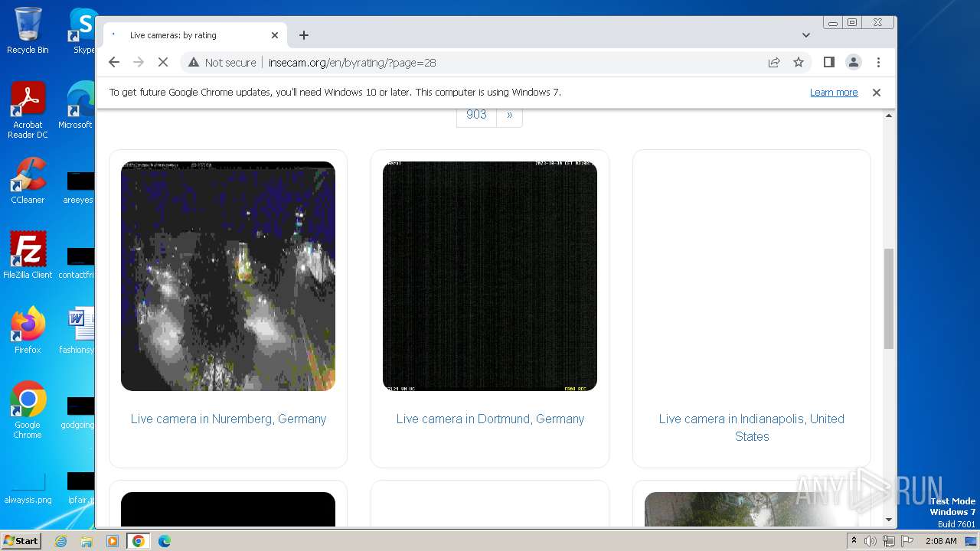Image resolution: width=980 pixels, height=551 pixels.
Task: Open Acrobat Reader DC desktop icon
Action: (28, 111)
